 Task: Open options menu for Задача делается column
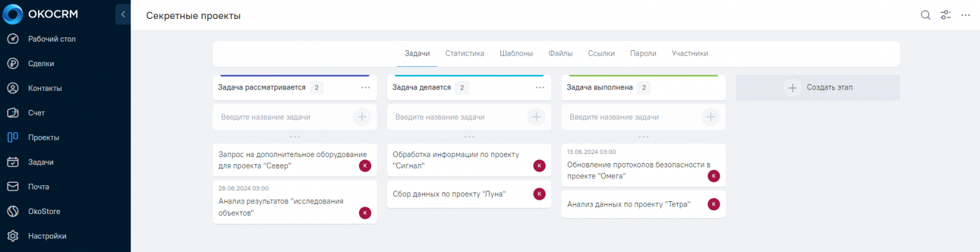pyautogui.click(x=540, y=88)
